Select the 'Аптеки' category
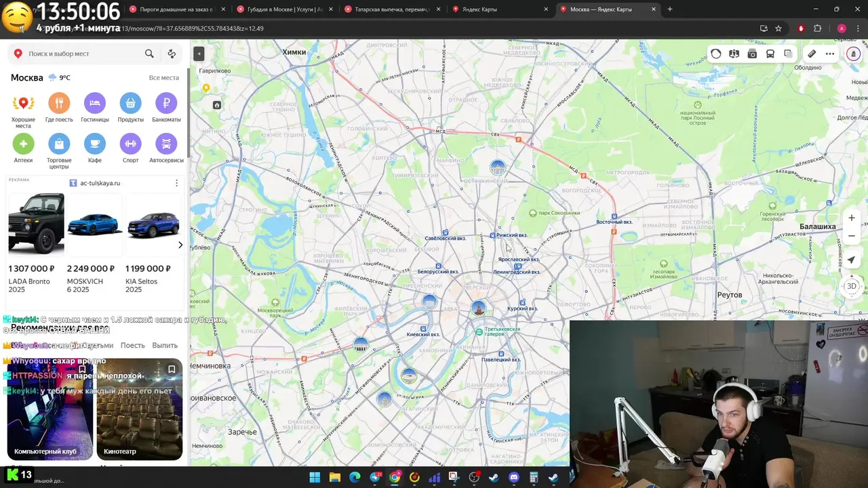Image resolution: width=868 pixels, height=488 pixels. coord(23,149)
